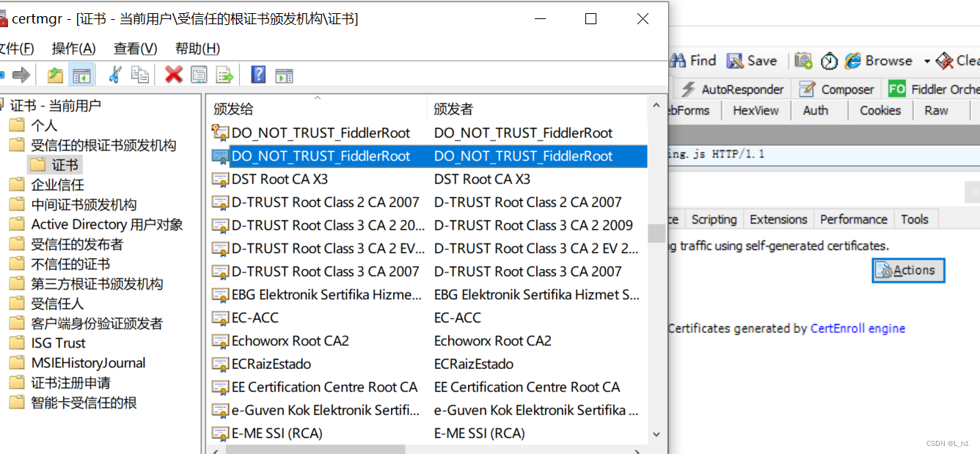Select the 不信任的证书 folder
The width and height of the screenshot is (980, 454).
pyautogui.click(x=70, y=264)
